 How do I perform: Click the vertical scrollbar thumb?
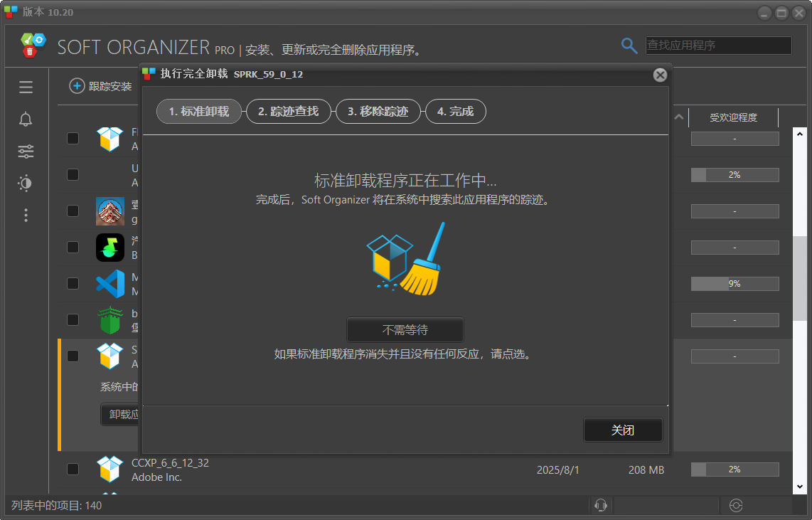click(800, 279)
